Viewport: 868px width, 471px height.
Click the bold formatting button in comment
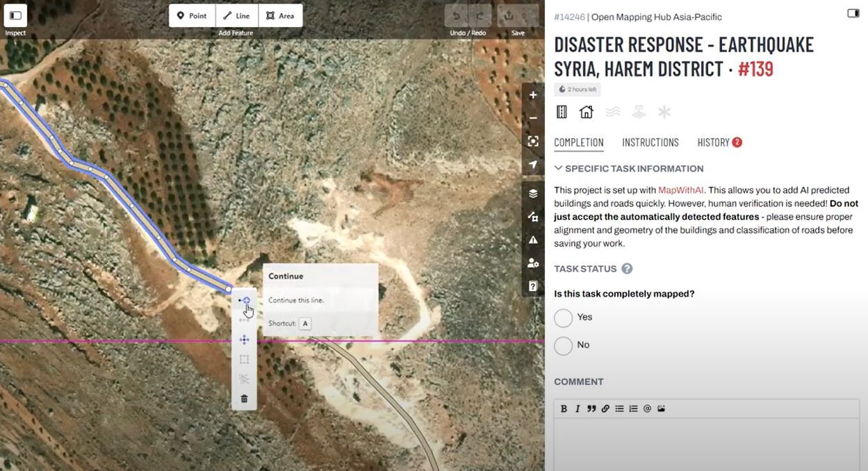pyautogui.click(x=564, y=408)
